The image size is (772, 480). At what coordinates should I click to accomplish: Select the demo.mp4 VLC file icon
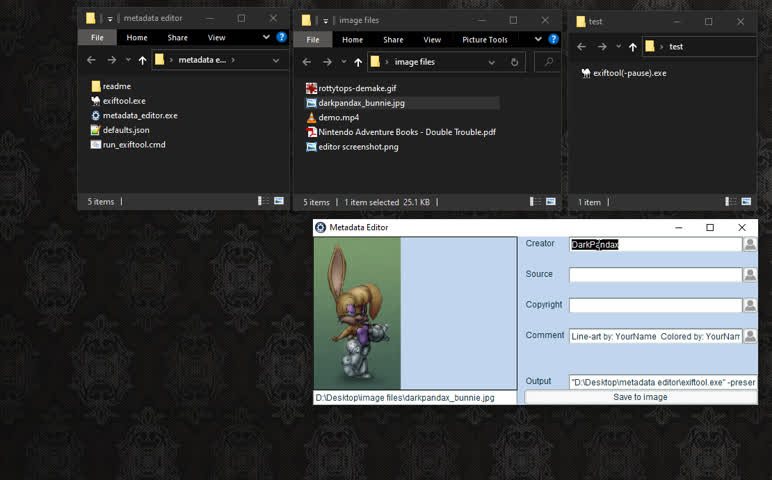[311, 117]
